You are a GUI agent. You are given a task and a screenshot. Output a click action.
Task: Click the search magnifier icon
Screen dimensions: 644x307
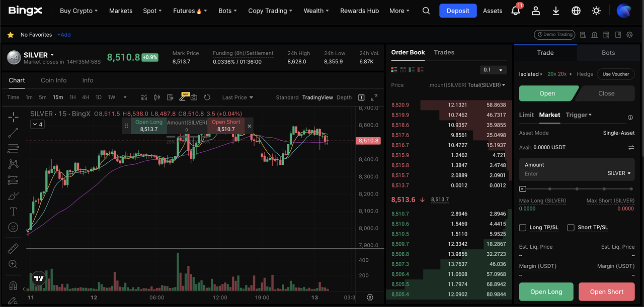[x=426, y=11]
